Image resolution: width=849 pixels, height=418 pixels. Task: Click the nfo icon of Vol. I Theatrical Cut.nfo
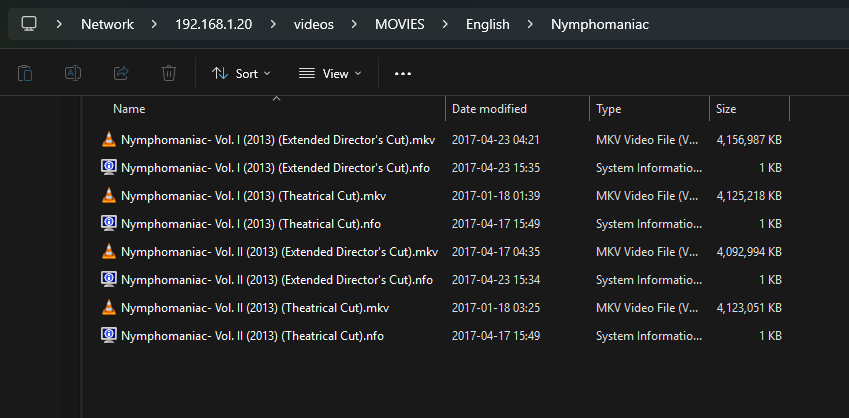(109, 224)
